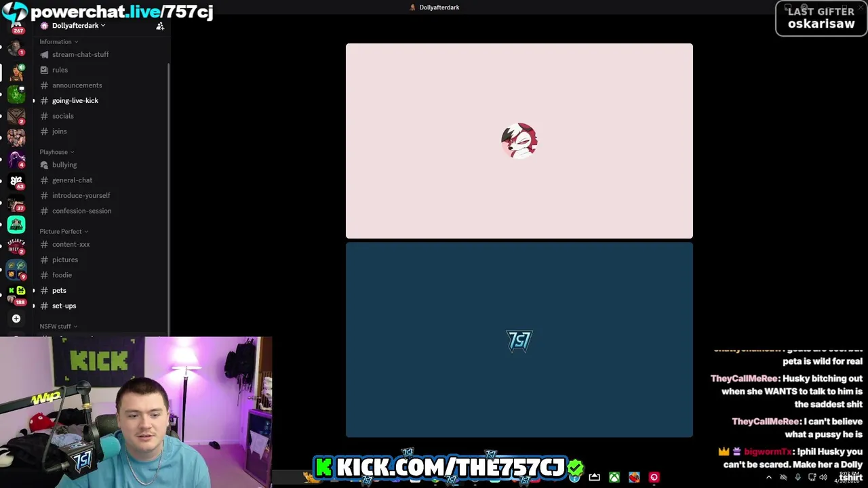The image size is (868, 488).
Task: Open the teal green server icon
Action: [x=16, y=224]
